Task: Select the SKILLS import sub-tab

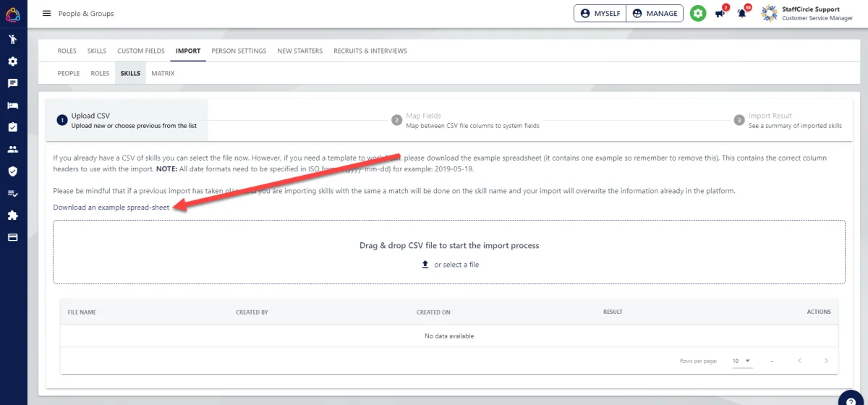Action: click(130, 73)
